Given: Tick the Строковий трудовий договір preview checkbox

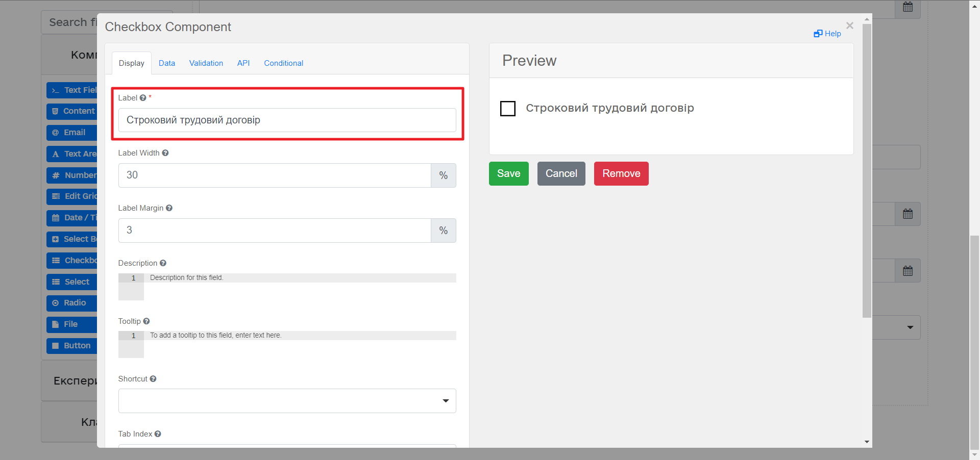Looking at the screenshot, I should (508, 109).
